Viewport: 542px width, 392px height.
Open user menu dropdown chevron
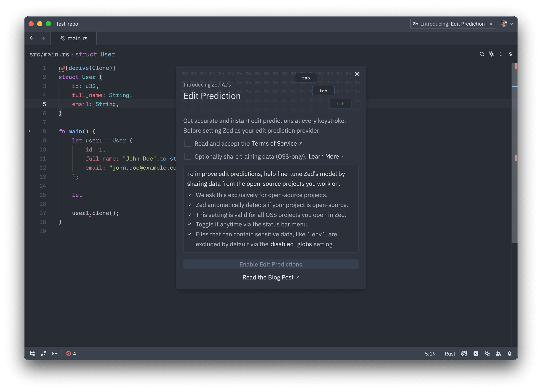click(x=511, y=24)
